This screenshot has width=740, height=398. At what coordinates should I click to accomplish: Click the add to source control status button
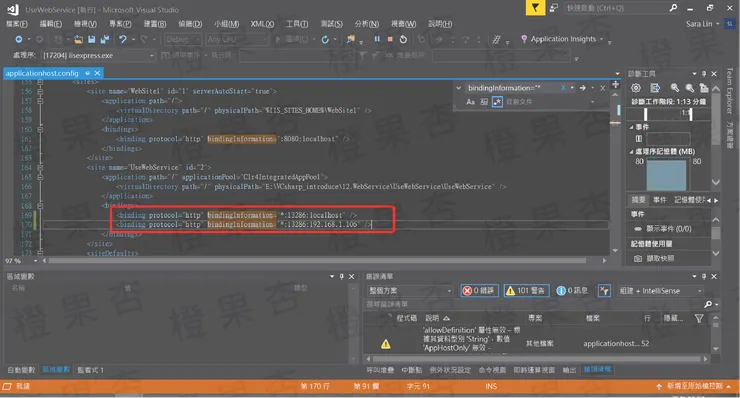click(x=695, y=386)
